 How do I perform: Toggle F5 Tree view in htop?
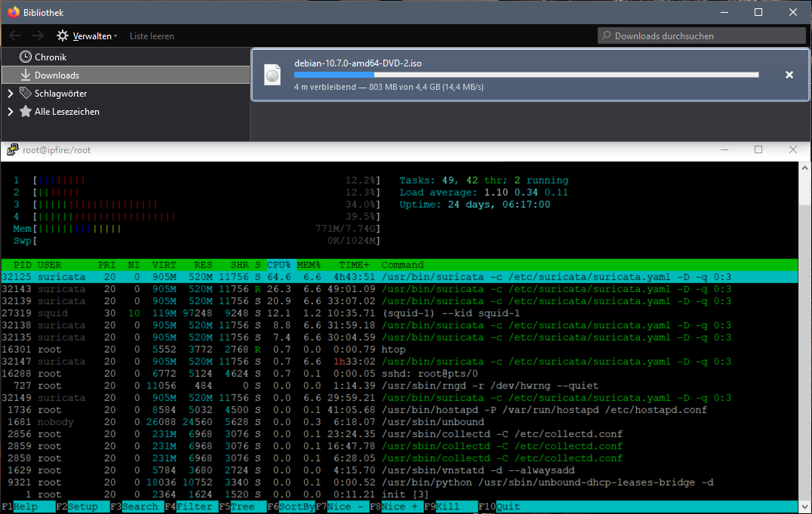point(243,506)
